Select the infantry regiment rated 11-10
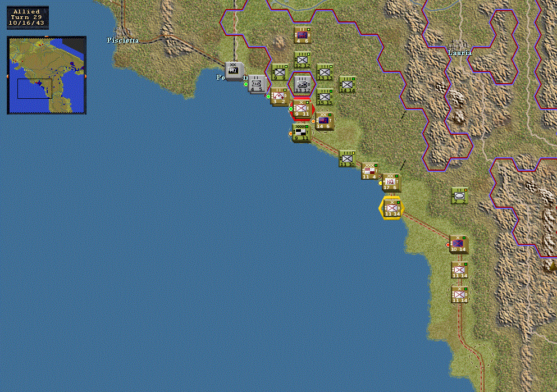 [x=348, y=159]
